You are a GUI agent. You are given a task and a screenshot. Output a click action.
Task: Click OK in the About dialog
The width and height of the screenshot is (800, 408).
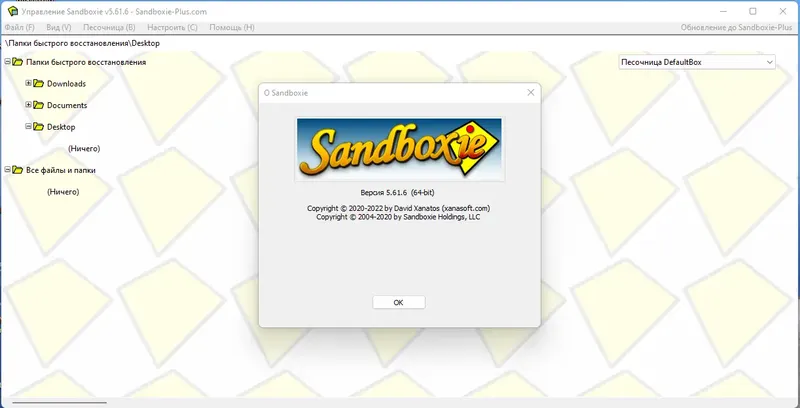(399, 302)
